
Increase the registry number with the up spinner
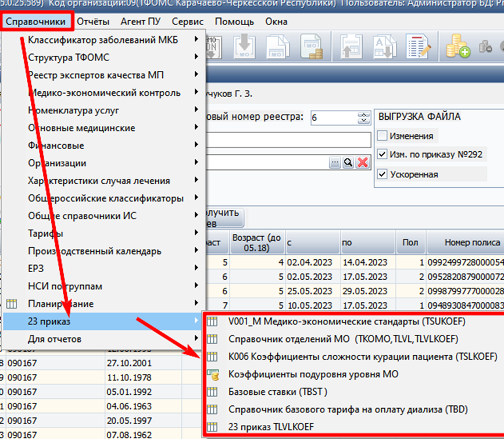pyautogui.click(x=364, y=115)
